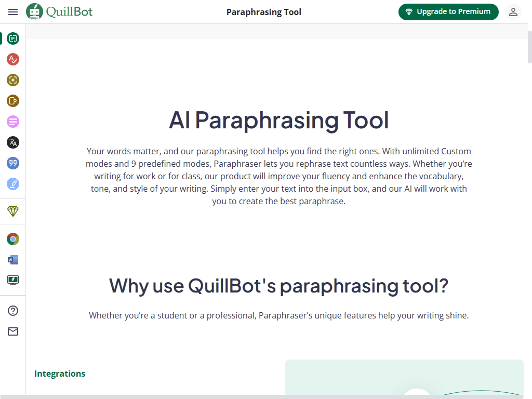Click the AI Paraphrasing Tool heading

tap(278, 120)
